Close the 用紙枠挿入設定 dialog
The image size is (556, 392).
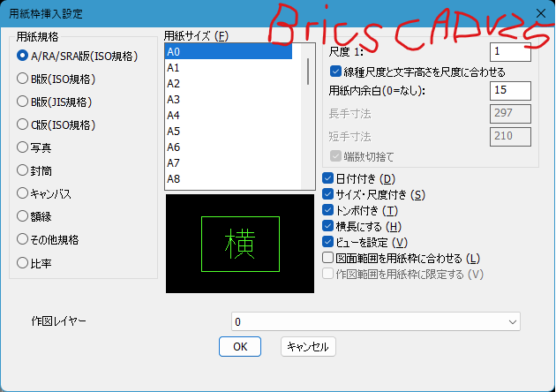pos(541,13)
